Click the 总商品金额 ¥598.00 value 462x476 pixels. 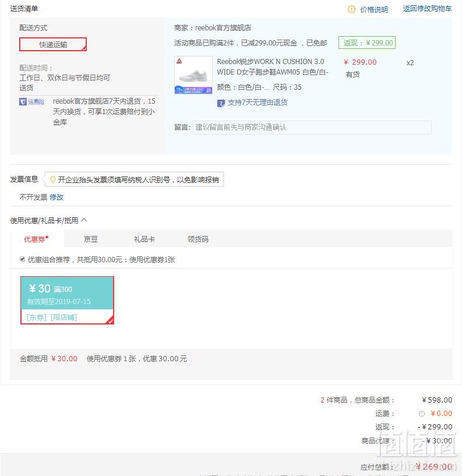pos(437,400)
